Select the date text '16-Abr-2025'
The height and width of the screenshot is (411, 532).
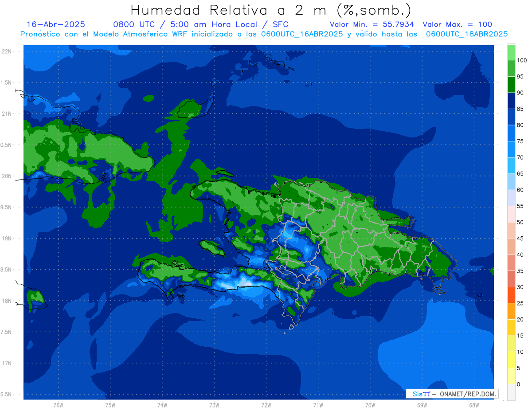coord(56,24)
